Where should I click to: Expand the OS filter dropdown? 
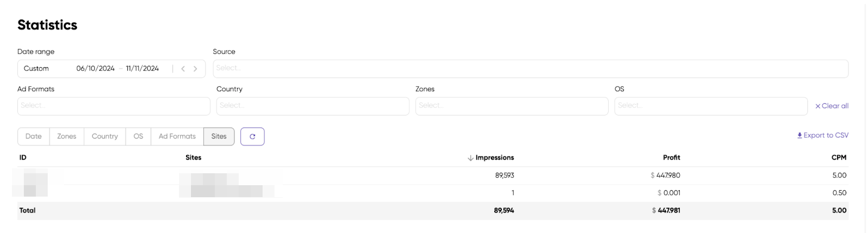[711, 106]
